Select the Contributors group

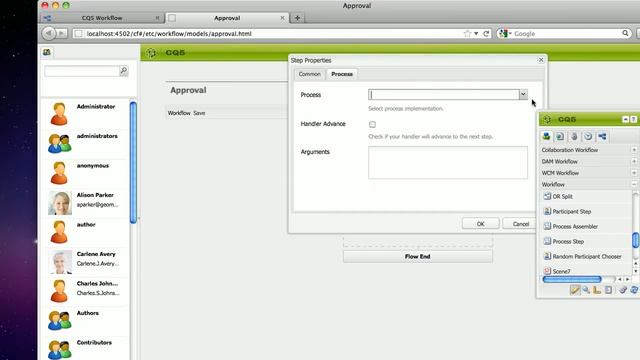pos(85,349)
